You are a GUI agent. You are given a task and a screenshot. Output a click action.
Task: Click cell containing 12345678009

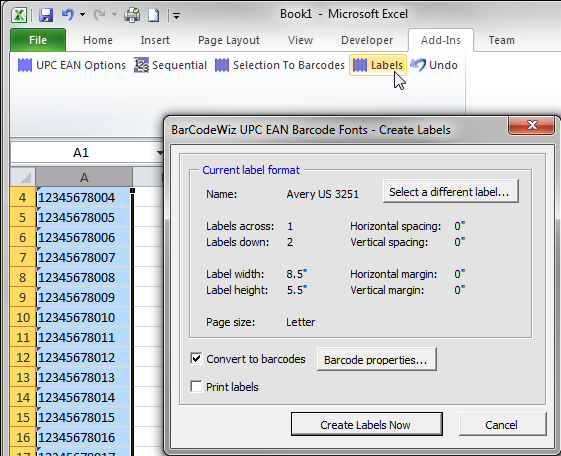click(84, 297)
